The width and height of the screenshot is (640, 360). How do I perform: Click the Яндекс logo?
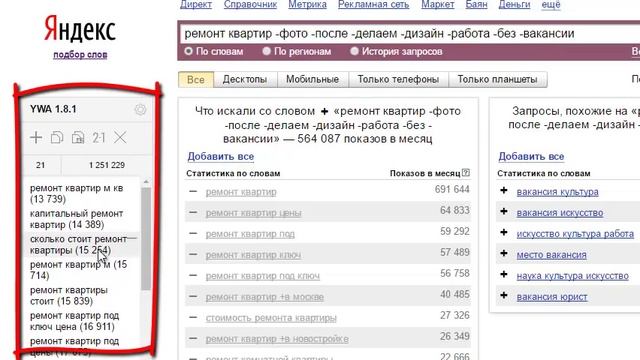(80, 29)
